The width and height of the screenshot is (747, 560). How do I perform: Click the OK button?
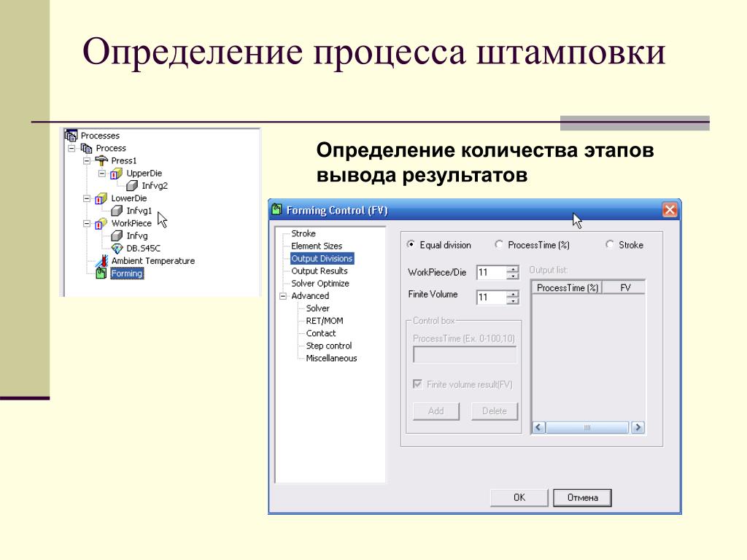(519, 497)
